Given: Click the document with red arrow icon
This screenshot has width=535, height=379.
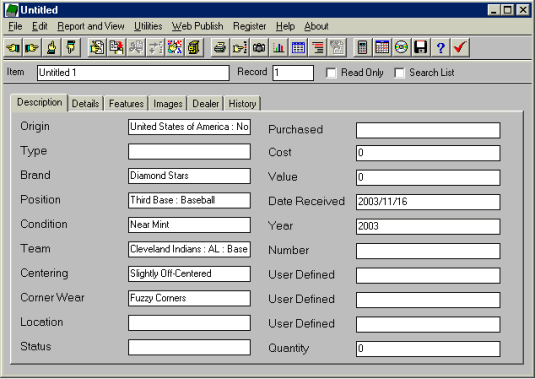Looking at the screenshot, I should [x=116, y=47].
